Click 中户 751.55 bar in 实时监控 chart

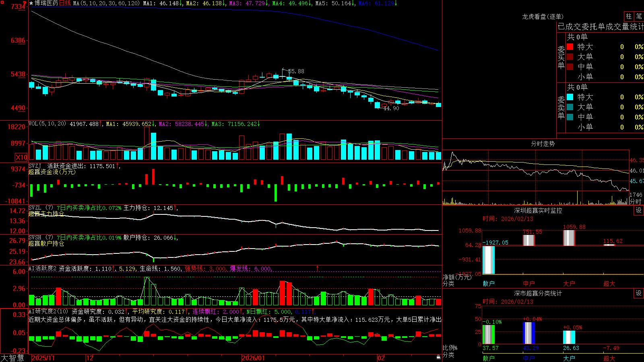coord(528,240)
